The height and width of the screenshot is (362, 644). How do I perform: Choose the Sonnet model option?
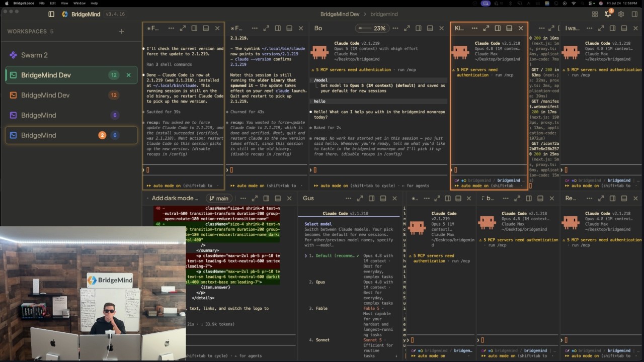coord(323,340)
